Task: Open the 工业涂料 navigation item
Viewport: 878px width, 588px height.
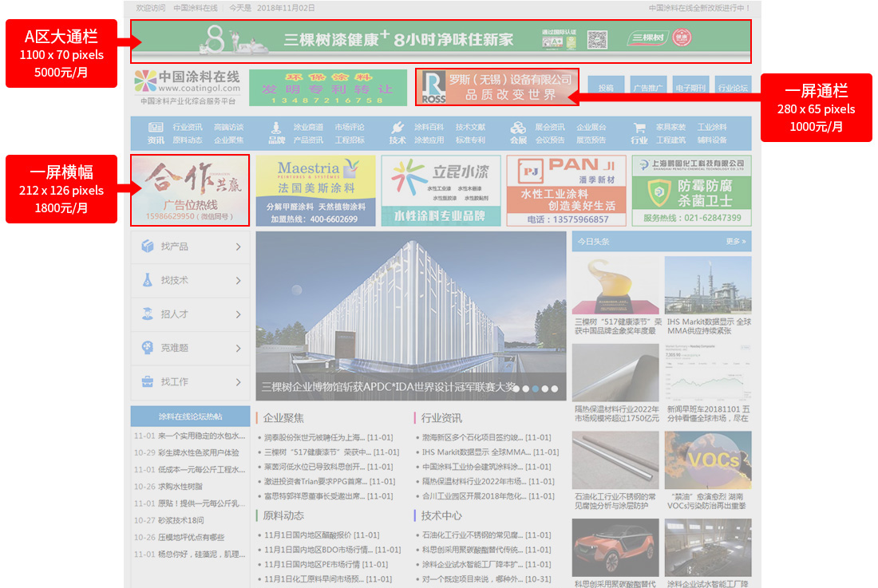Action: (712, 127)
